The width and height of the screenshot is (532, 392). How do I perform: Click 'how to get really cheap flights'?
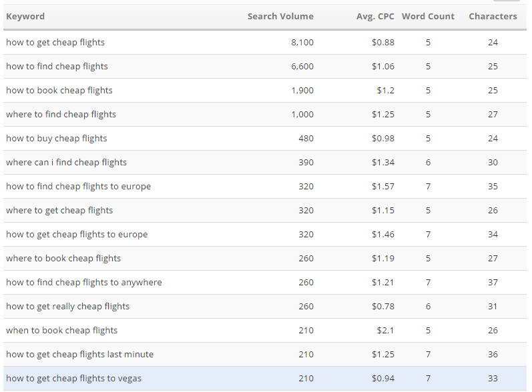click(67, 307)
